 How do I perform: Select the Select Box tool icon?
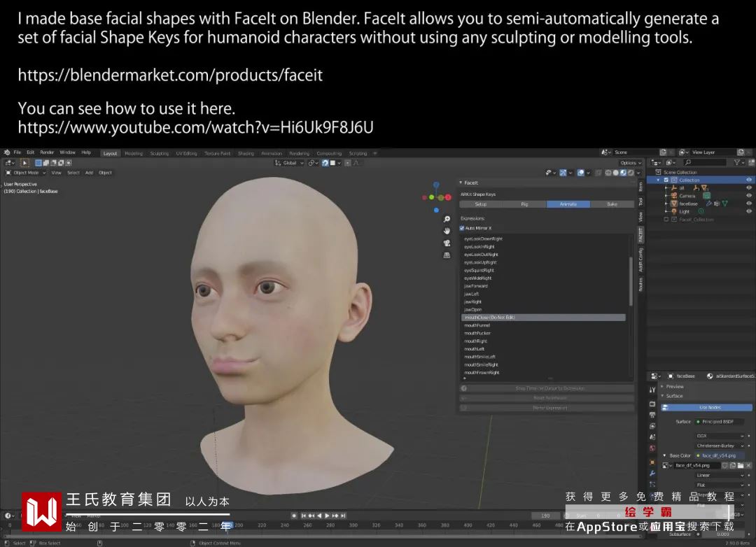click(x=24, y=163)
